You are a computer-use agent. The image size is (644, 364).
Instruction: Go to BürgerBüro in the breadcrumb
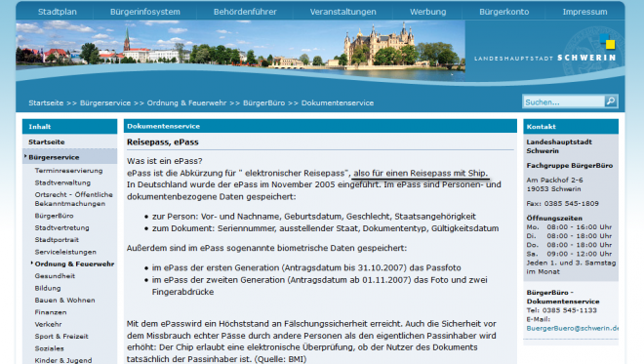(x=263, y=102)
